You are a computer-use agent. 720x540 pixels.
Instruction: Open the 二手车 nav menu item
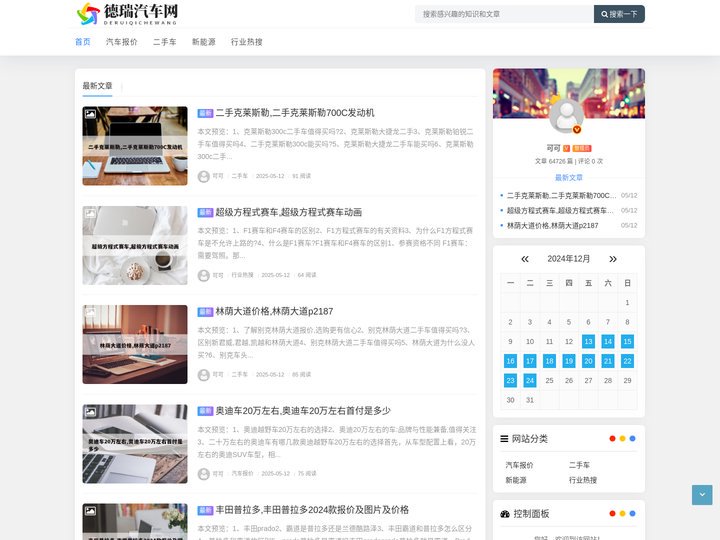click(x=165, y=42)
